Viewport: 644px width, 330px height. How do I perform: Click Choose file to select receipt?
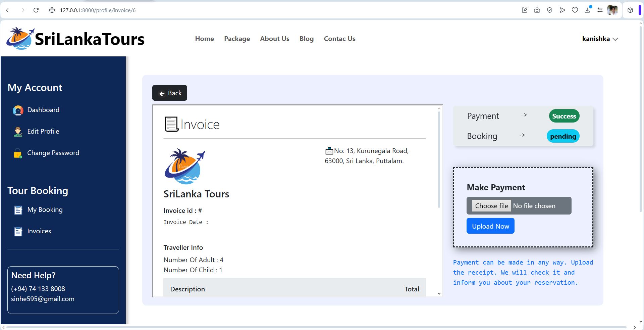pos(491,206)
